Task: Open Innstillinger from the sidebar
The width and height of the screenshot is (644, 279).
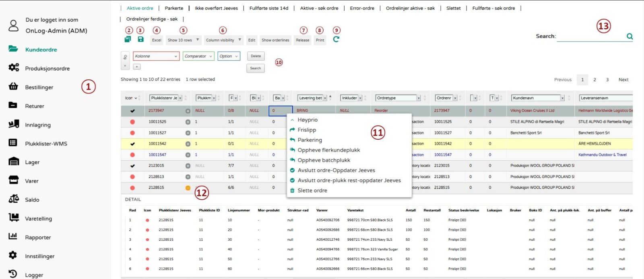Action: click(39, 256)
